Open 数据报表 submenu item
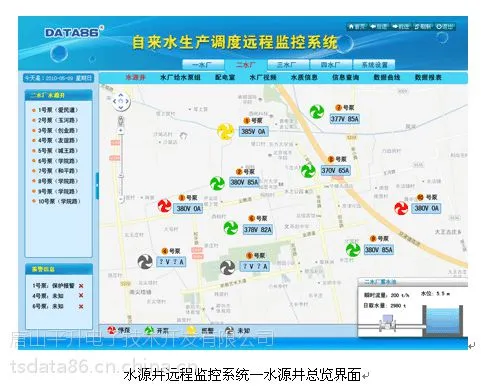Viewport: 481px width, 387px height. (x=428, y=77)
